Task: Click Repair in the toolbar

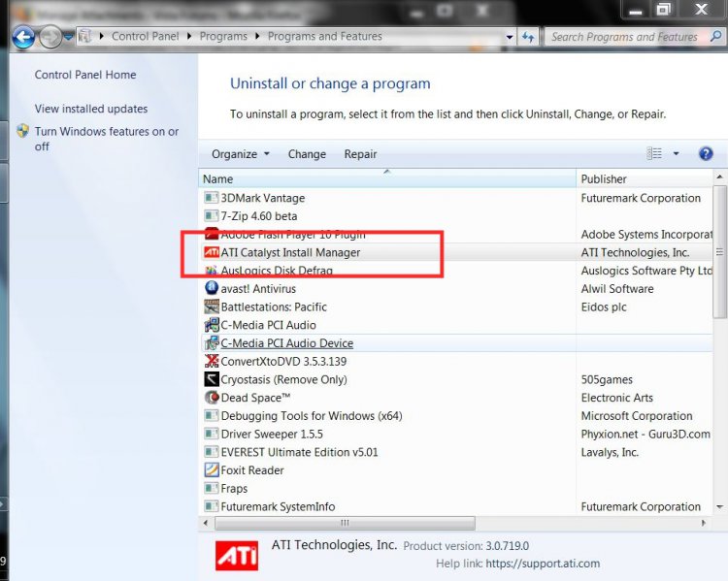Action: click(360, 154)
